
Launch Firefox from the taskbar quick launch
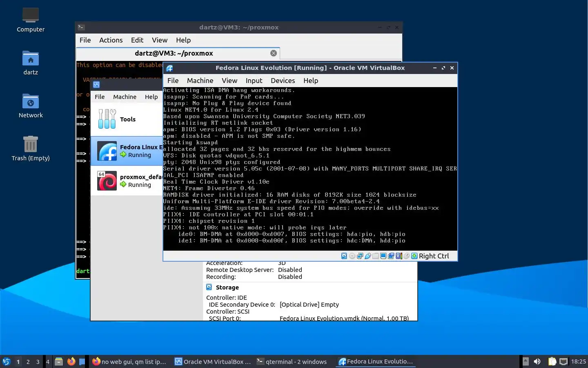point(71,361)
